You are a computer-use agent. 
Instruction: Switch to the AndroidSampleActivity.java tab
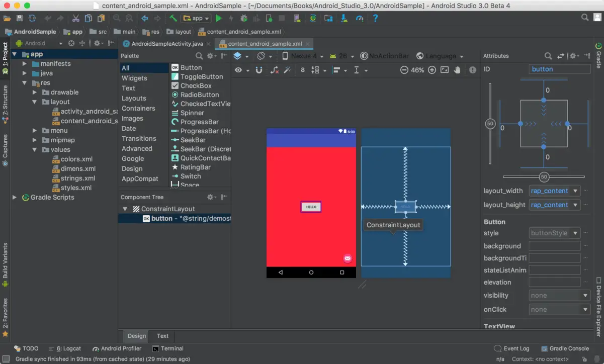click(167, 44)
